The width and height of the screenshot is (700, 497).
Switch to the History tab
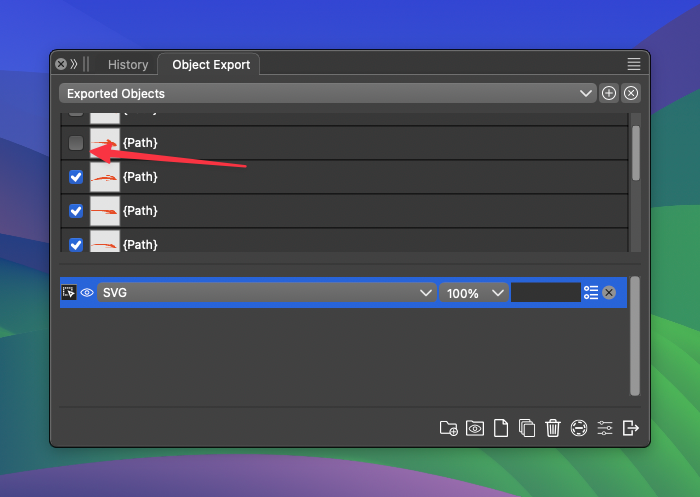pos(127,65)
